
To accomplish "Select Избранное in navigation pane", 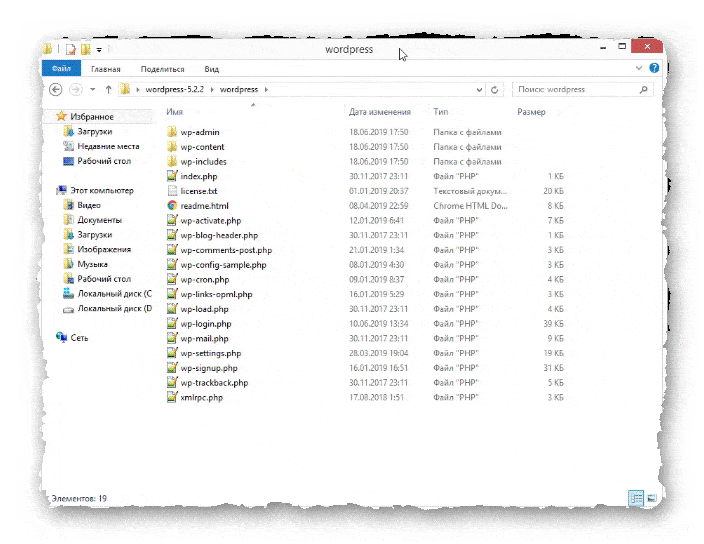I will click(x=92, y=117).
